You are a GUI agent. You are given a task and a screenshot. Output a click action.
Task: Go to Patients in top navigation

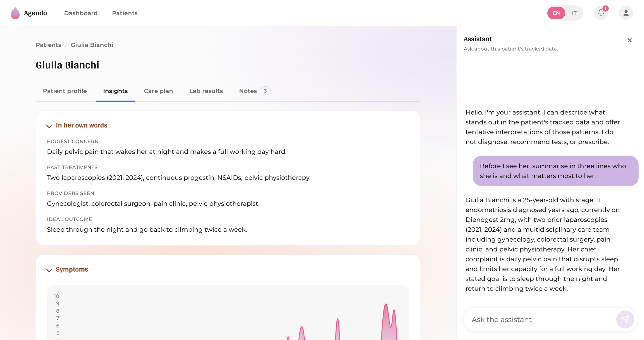[125, 13]
